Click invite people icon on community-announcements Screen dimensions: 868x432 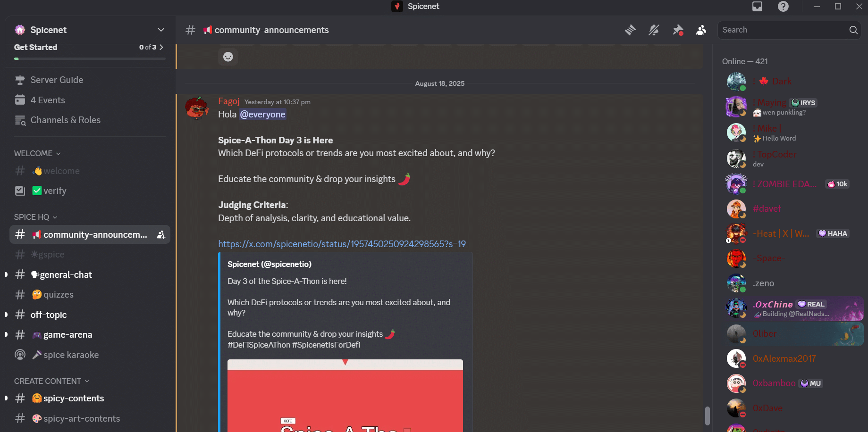coord(161,234)
